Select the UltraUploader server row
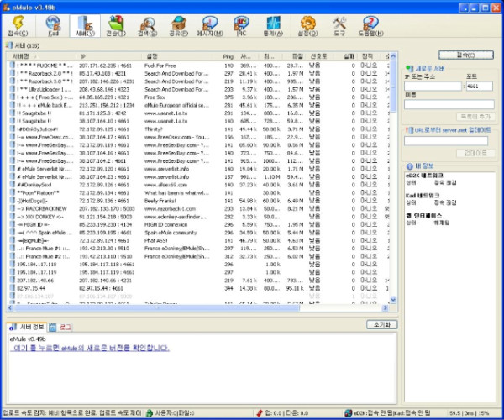This screenshot has width=504, height=420. click(x=198, y=89)
